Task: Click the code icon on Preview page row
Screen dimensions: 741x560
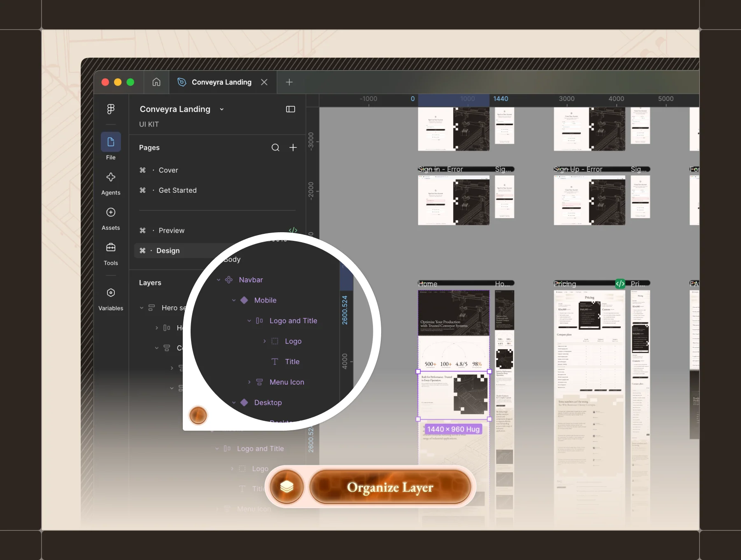Action: 293,230
